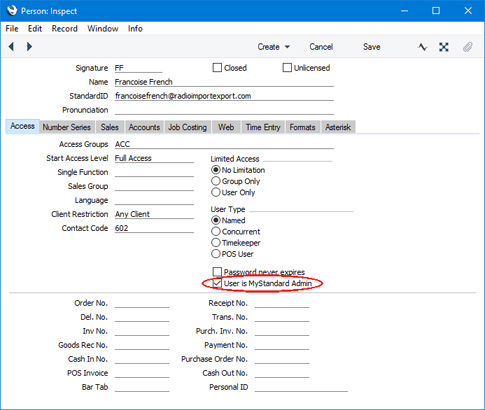The height and width of the screenshot is (410, 485).
Task: Tick the Closed checkbox
Action: 217,68
